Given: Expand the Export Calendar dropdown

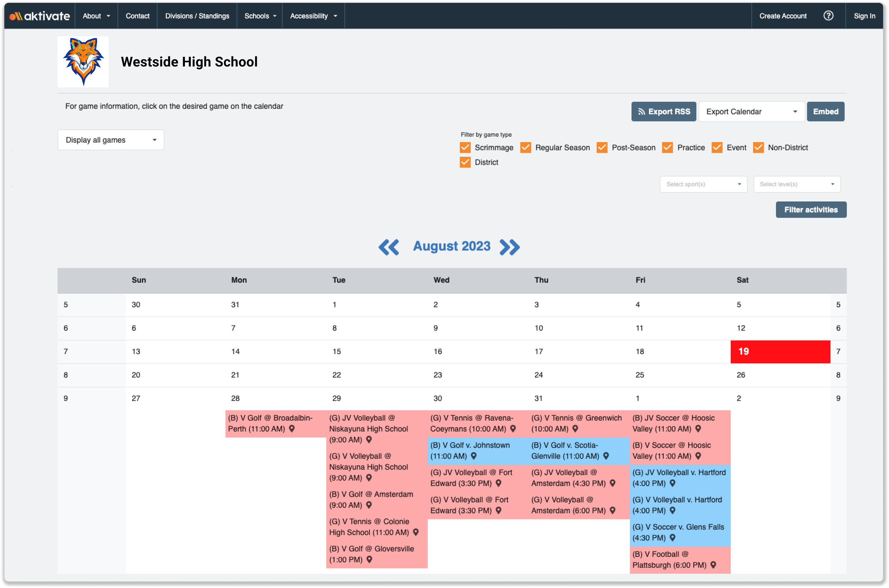Looking at the screenshot, I should pos(795,111).
